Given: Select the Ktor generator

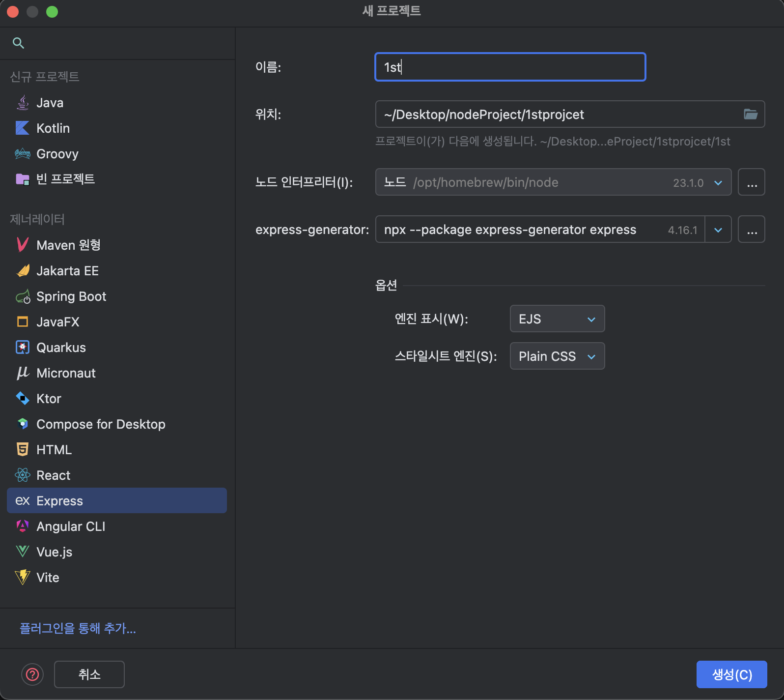Looking at the screenshot, I should 117,399.
